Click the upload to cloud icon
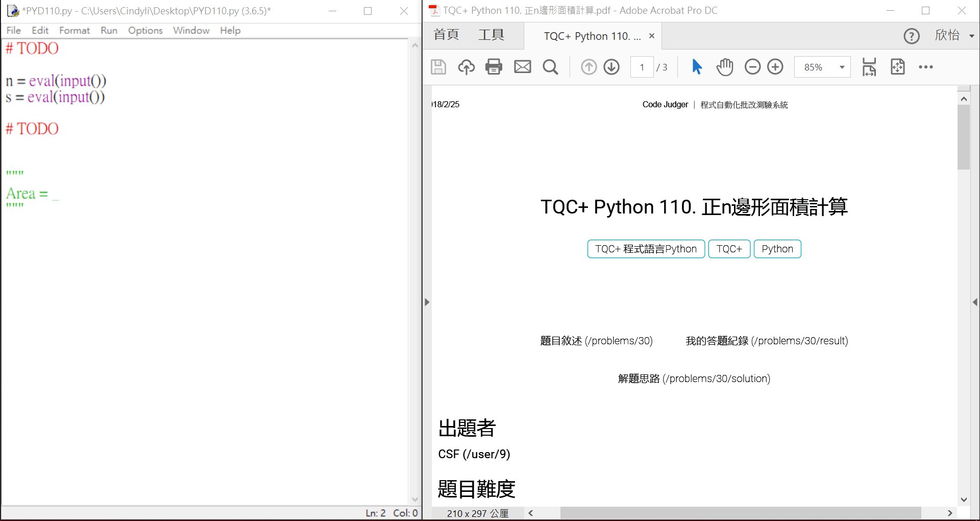Screen dimensions: 980x521 [466, 67]
